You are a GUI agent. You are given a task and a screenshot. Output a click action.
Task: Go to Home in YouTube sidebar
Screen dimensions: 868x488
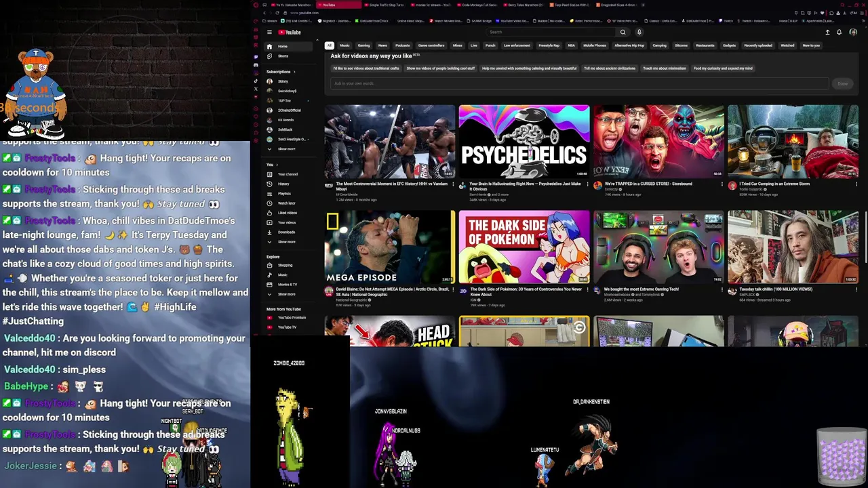click(288, 46)
